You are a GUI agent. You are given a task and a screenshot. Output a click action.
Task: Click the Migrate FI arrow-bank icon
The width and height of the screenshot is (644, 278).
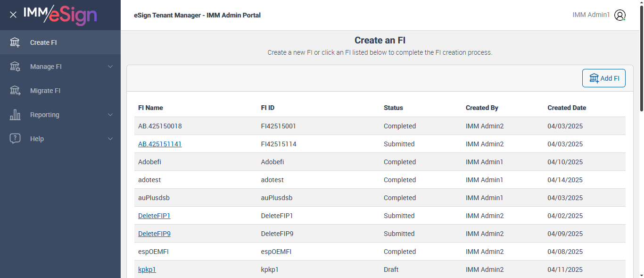(15, 91)
